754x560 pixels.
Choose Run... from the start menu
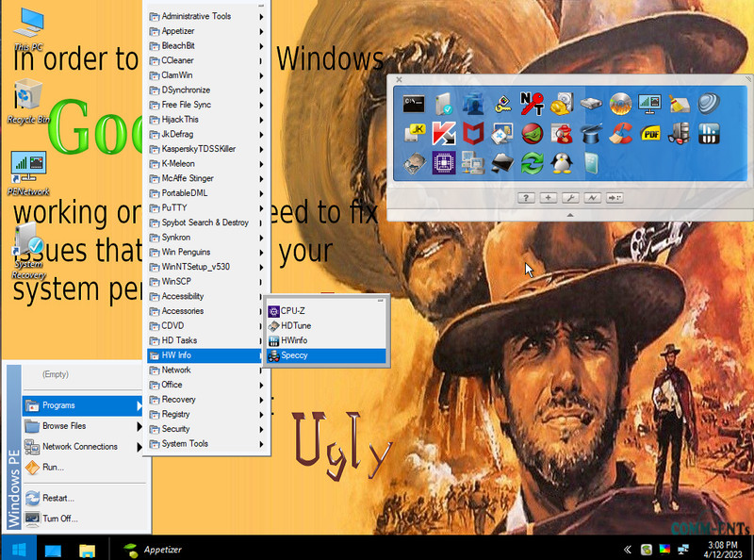(x=84, y=468)
